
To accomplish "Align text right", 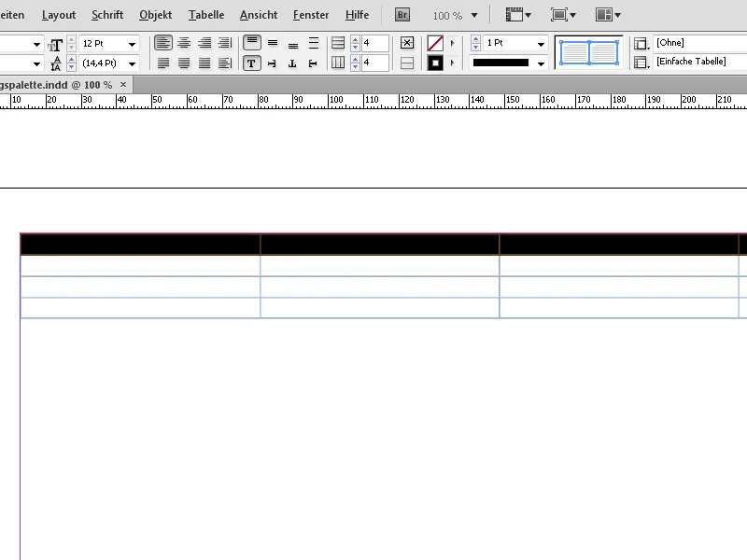I will 204,43.
